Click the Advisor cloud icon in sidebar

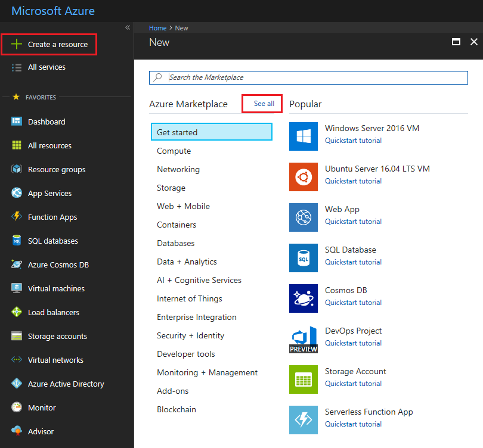[17, 431]
